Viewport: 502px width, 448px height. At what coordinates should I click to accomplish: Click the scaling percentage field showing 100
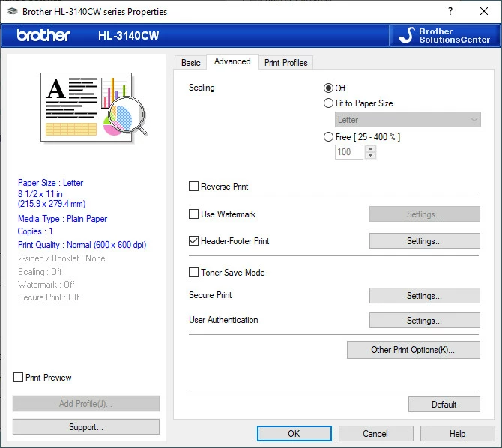349,152
